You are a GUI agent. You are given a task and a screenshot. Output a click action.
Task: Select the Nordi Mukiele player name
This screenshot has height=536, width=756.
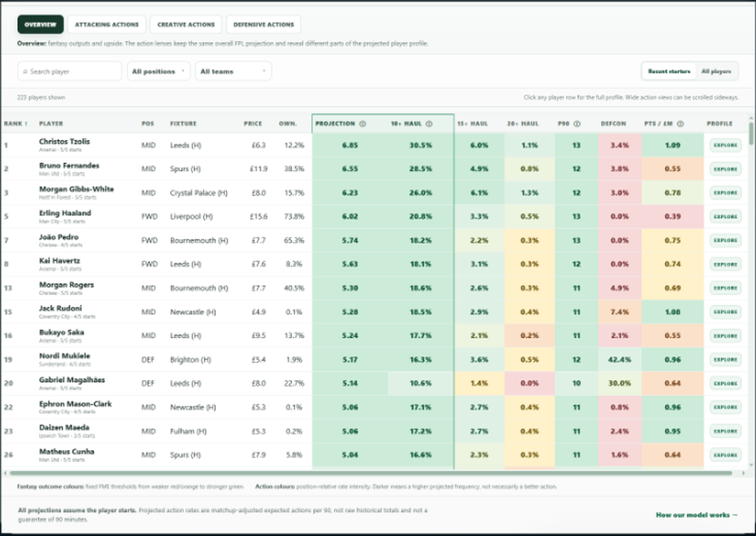tap(65, 356)
